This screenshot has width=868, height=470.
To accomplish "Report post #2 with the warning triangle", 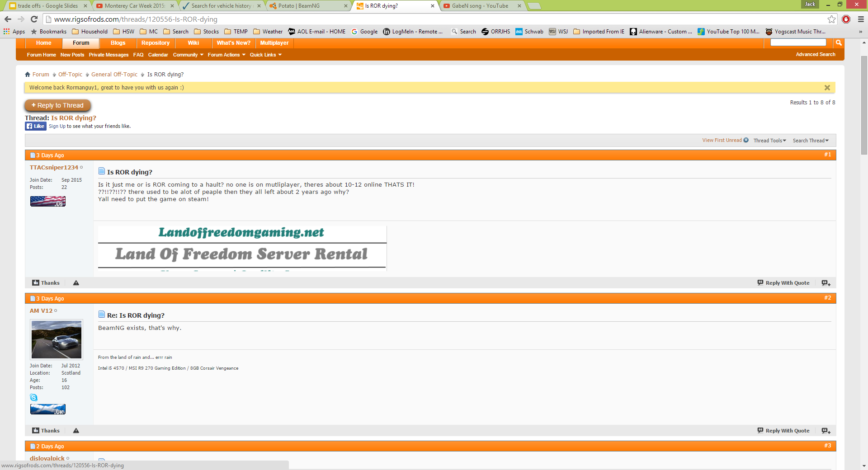I will [76, 431].
